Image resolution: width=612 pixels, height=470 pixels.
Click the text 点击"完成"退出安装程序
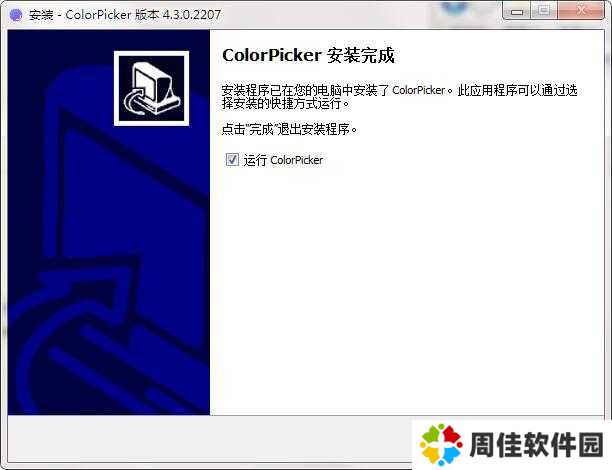point(290,129)
